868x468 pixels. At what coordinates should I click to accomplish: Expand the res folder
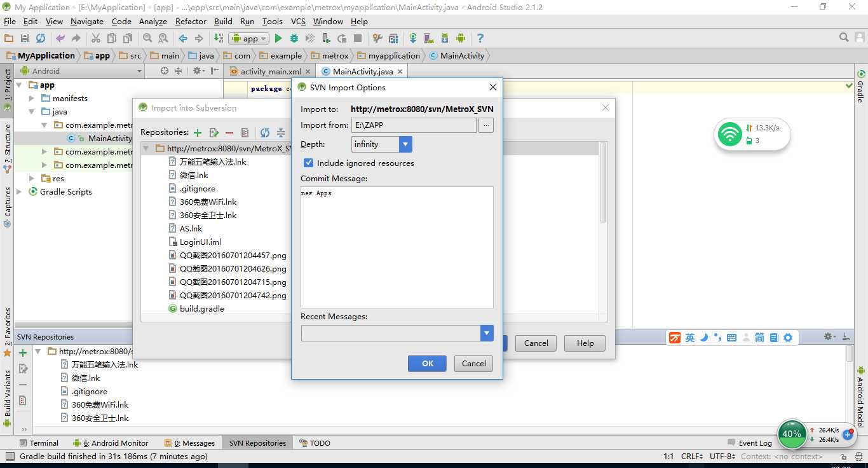click(x=32, y=178)
